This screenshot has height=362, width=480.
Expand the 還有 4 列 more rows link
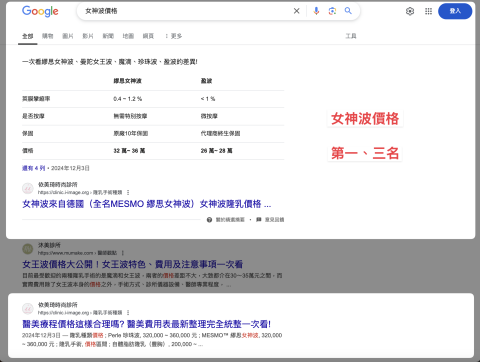33,168
